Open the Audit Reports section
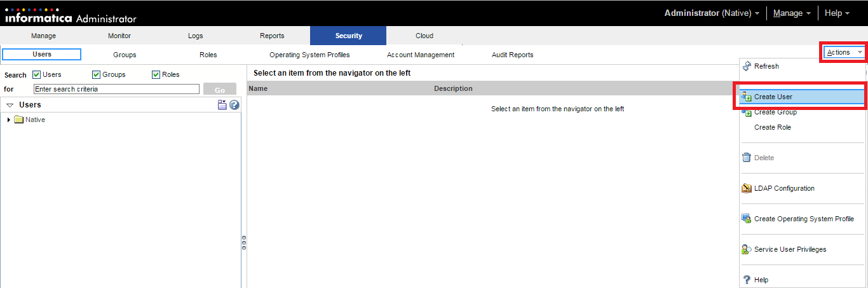This screenshot has height=288, width=868. (512, 55)
